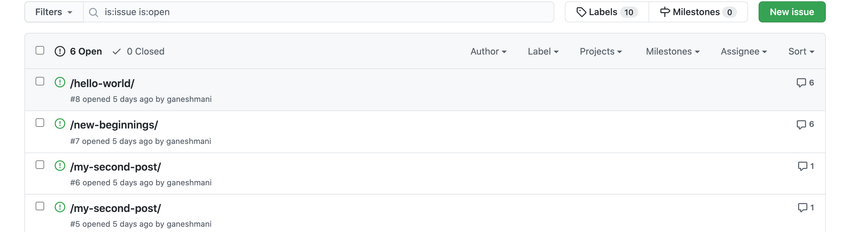
Task: Show the 6 Open issues tab
Action: tap(78, 52)
